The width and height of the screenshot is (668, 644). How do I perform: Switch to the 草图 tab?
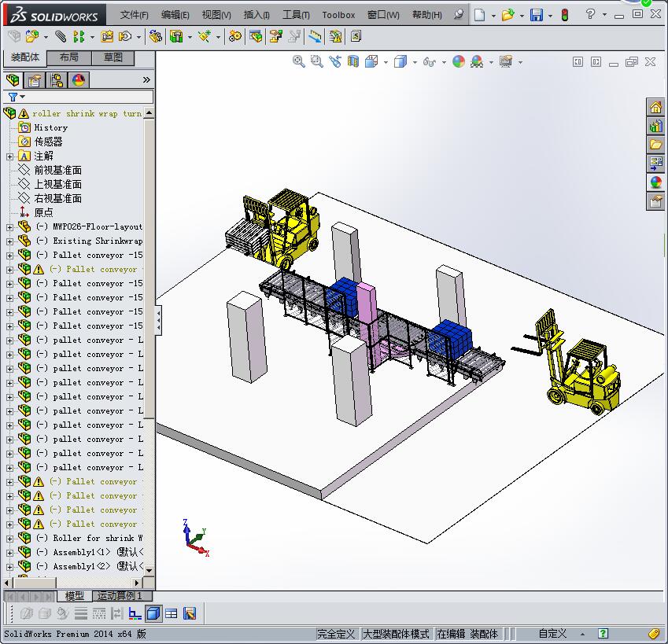click(113, 57)
